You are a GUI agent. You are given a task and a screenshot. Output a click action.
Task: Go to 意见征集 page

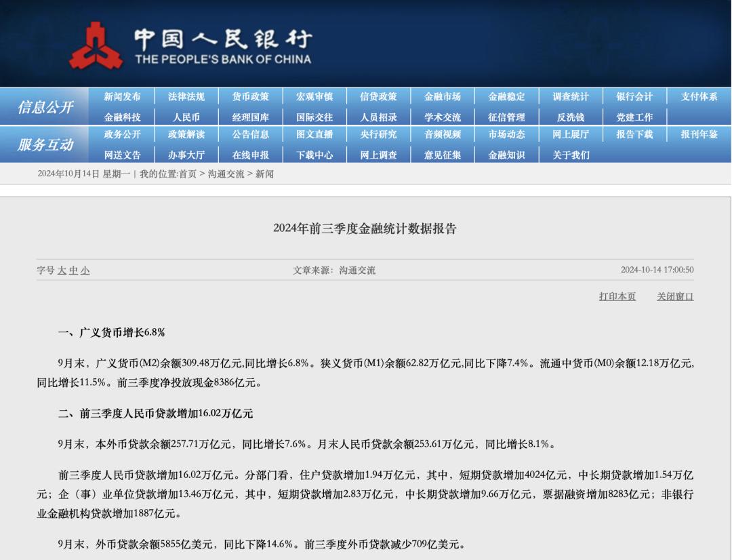click(x=443, y=155)
